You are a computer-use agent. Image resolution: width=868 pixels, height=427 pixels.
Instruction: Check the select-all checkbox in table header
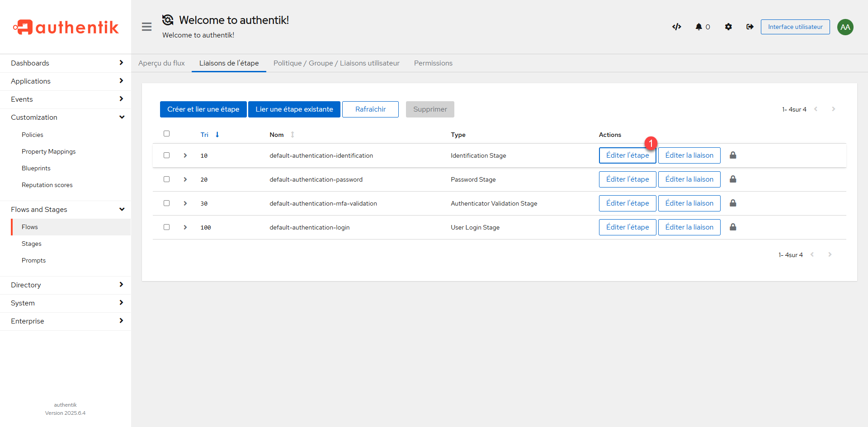point(166,134)
